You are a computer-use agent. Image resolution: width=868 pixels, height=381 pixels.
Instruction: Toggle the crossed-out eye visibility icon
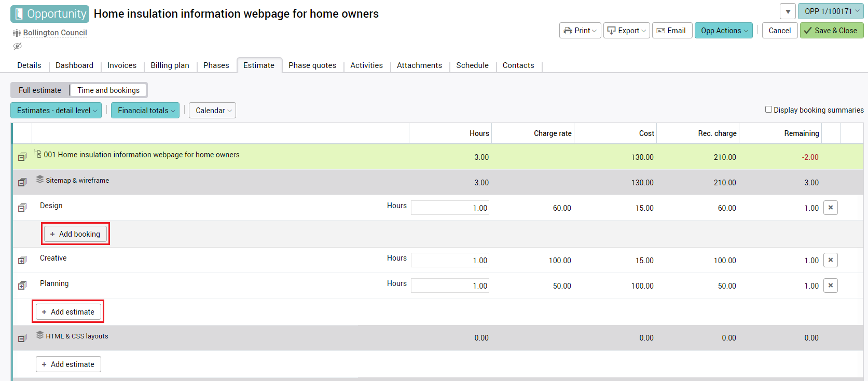[17, 46]
